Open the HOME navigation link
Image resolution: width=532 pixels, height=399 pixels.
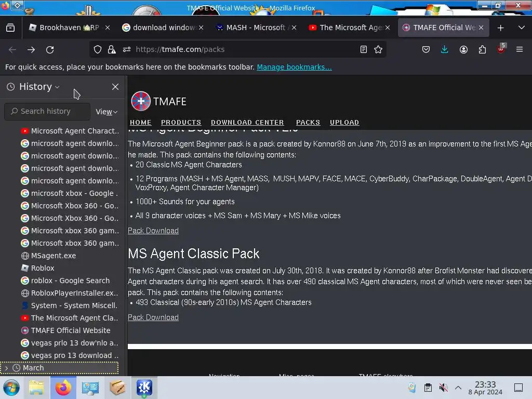tap(140, 122)
